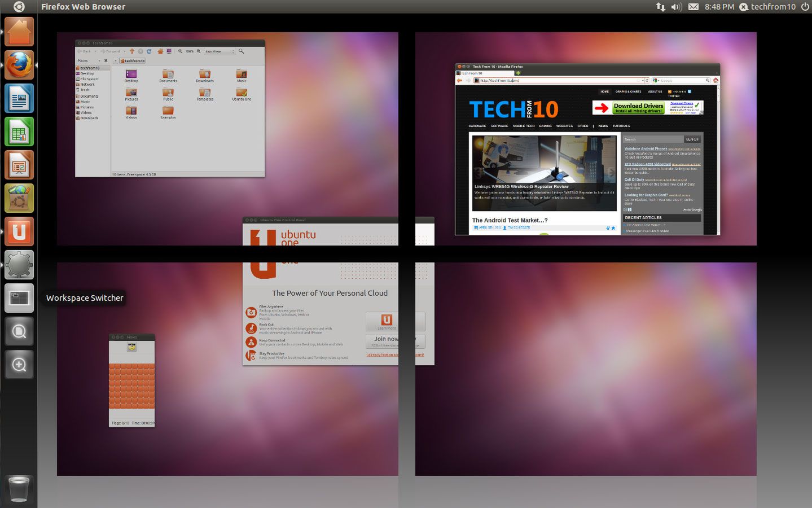Image resolution: width=812 pixels, height=508 pixels.
Task: Click the techfrom10 path button in file manager
Action: pos(132,60)
